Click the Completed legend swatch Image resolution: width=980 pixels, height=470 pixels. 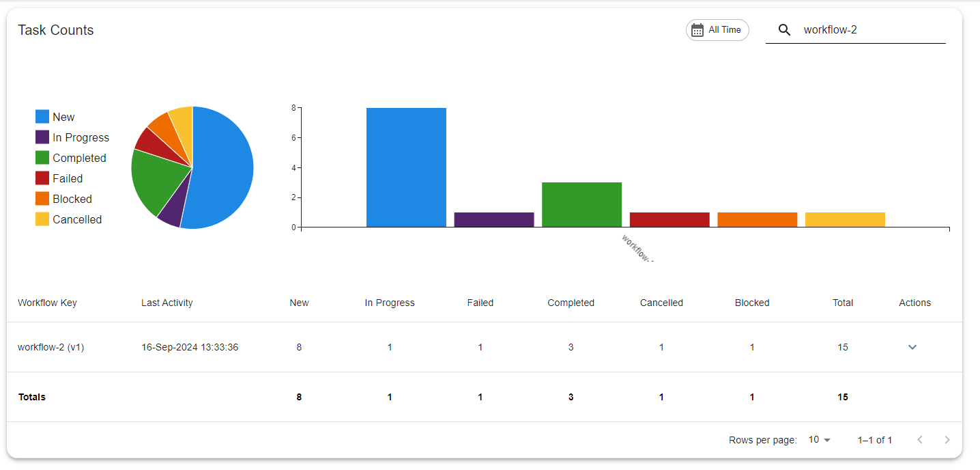(42, 158)
